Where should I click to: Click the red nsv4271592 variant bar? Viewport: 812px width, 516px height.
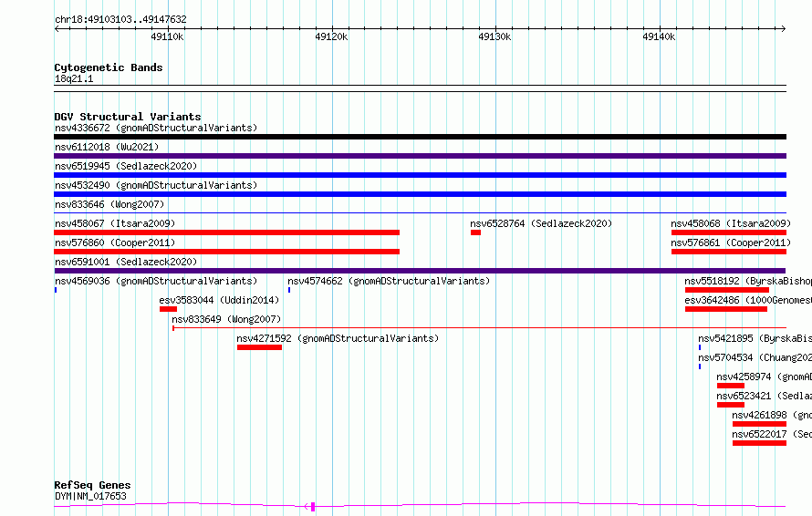259,347
